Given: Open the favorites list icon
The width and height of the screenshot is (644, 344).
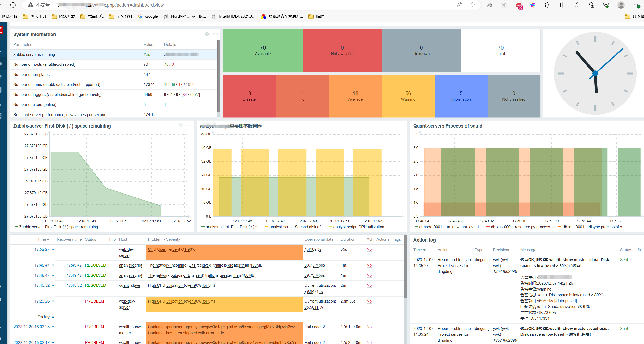Looking at the screenshot, I should 577,5.
